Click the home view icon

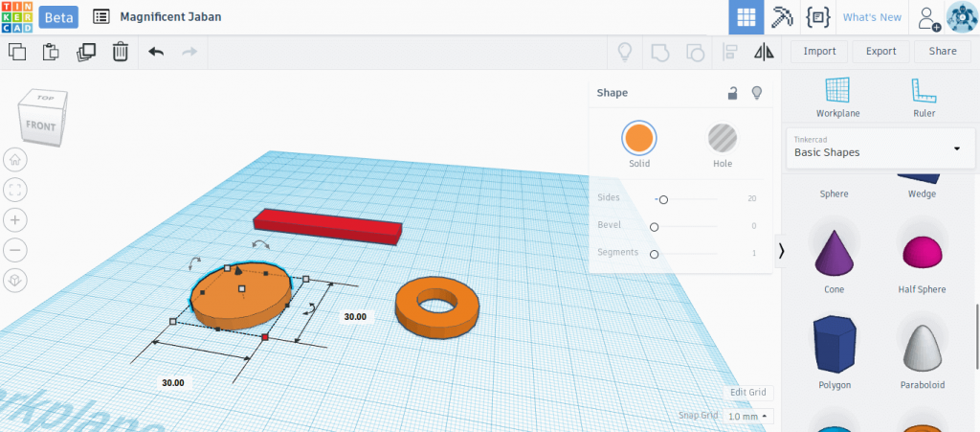(15, 159)
